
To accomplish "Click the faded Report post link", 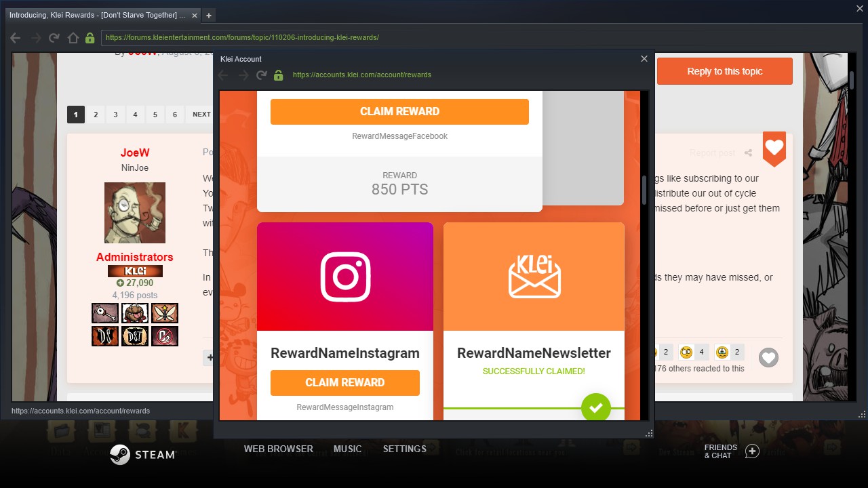I will tap(713, 153).
